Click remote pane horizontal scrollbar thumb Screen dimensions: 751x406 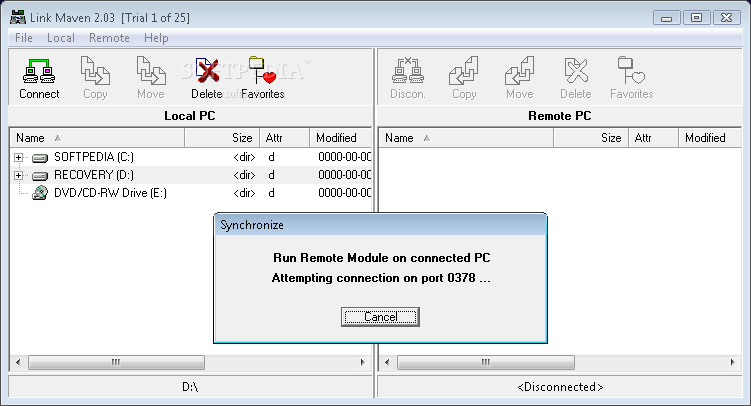[x=486, y=362]
